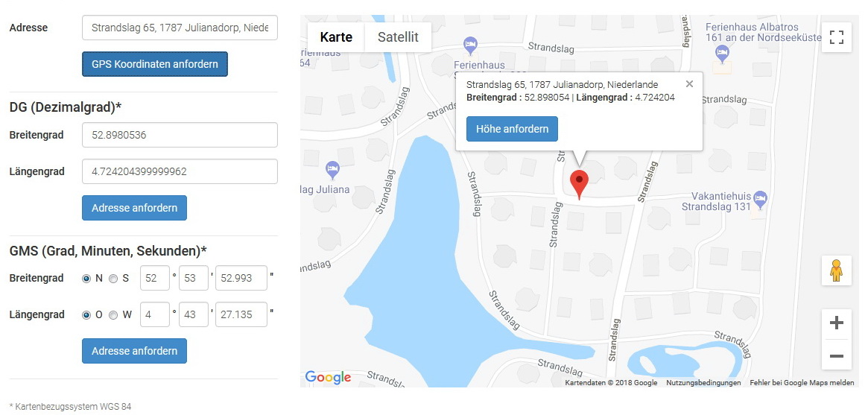Close the map info popup
The width and height of the screenshot is (868, 415).
(x=689, y=84)
